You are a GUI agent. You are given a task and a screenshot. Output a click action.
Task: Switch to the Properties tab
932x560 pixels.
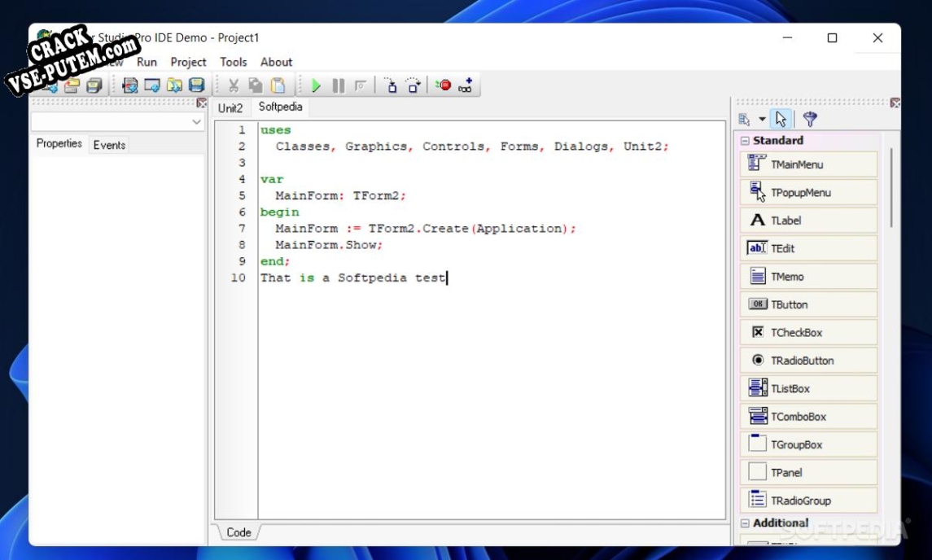(x=59, y=144)
